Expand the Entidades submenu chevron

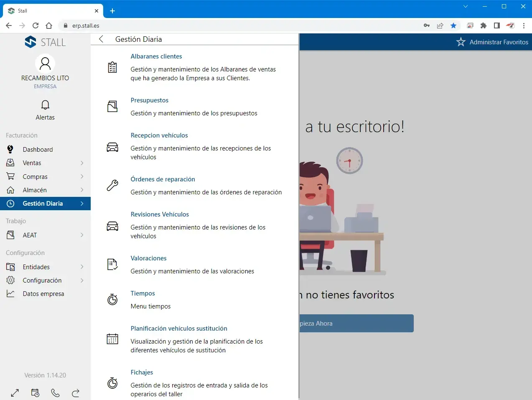82,267
